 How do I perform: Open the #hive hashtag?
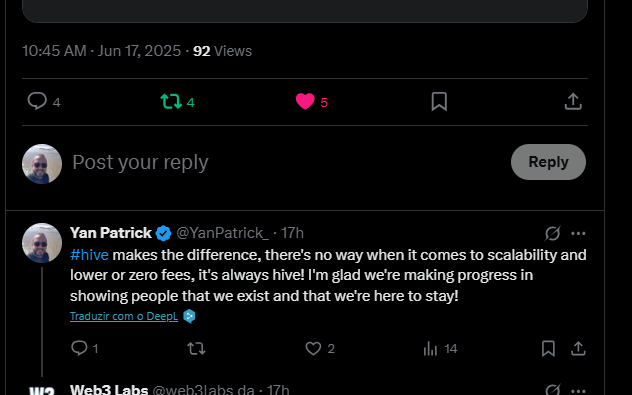click(89, 255)
